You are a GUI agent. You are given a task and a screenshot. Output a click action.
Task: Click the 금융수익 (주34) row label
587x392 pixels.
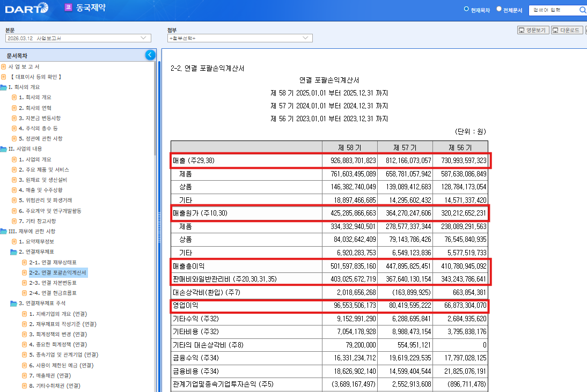[x=195, y=358]
